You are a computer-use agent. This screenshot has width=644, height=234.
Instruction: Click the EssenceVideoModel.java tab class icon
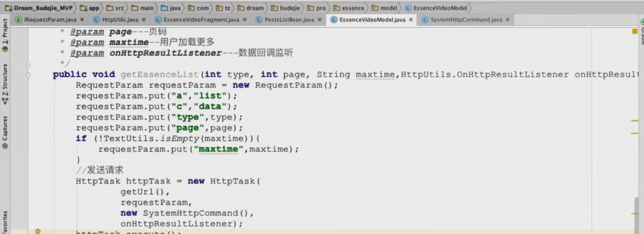pos(334,20)
